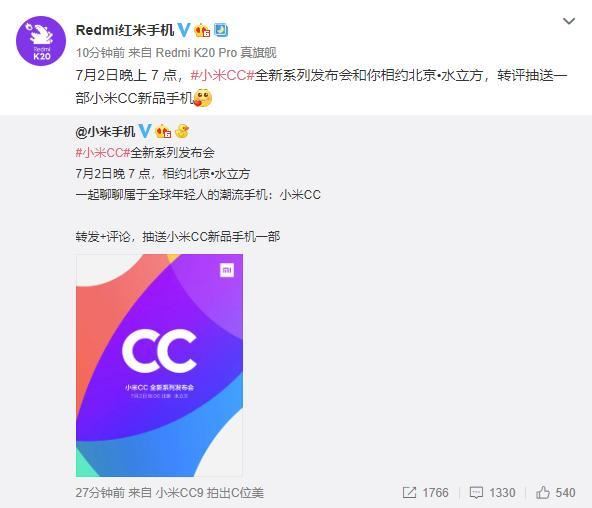
Task: Open the Redmi K20 profile avatar
Action: [x=41, y=41]
